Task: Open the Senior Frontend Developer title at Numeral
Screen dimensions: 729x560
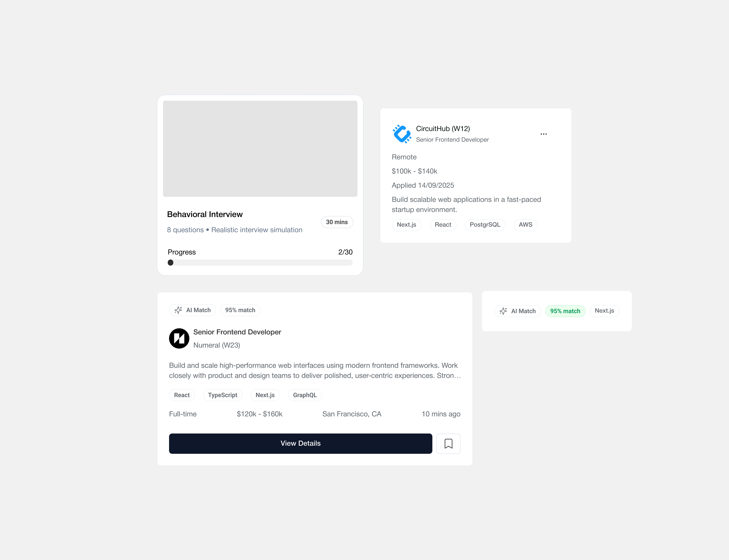Action: [237, 332]
